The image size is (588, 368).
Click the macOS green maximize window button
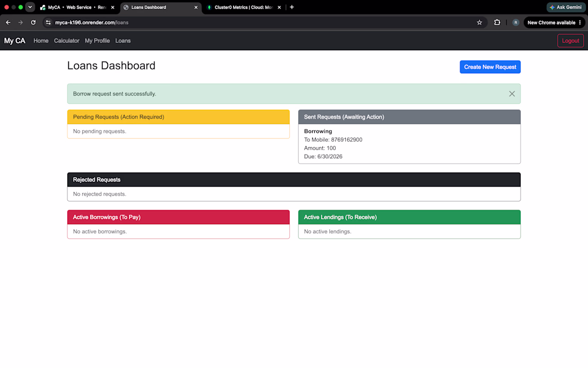tap(21, 7)
